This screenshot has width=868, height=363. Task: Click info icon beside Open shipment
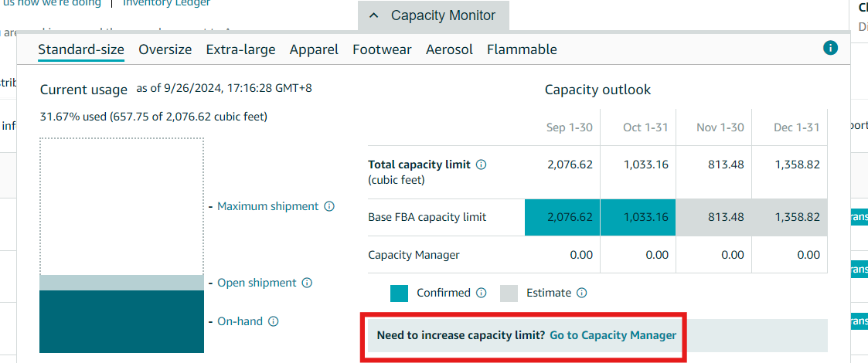coord(307,283)
